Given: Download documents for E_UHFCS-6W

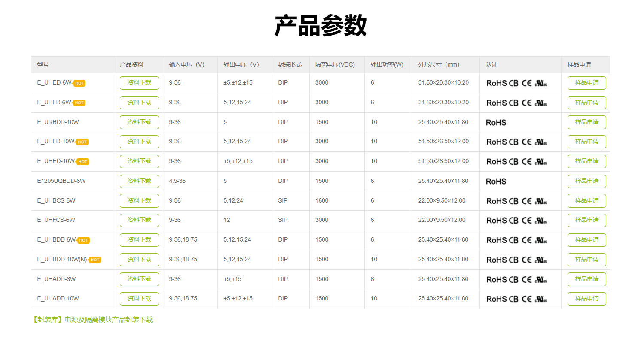Looking at the screenshot, I should 139,220.
